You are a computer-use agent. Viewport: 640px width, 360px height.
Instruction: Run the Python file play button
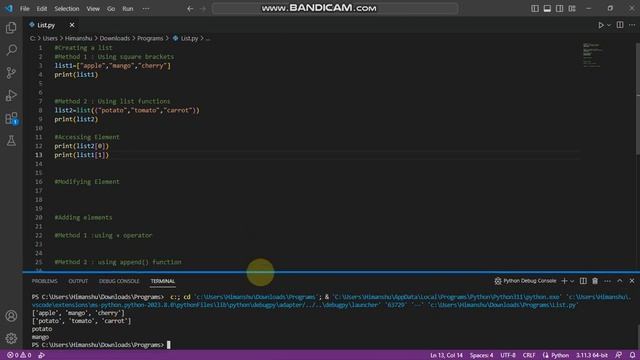(x=600, y=25)
